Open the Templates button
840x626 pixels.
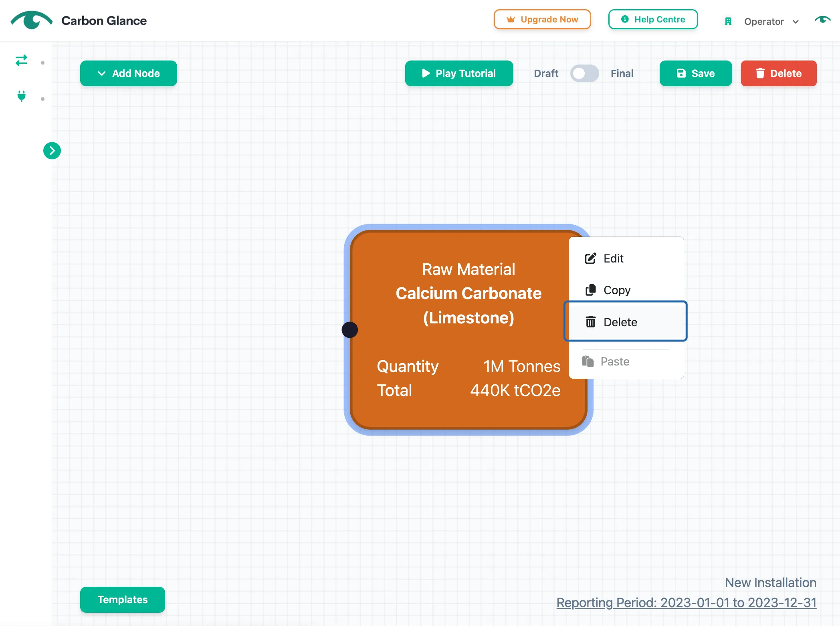pos(123,600)
